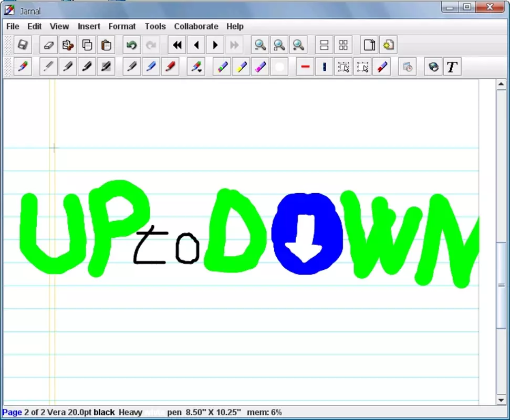Select the magenta highlighter
The image size is (510, 420).
click(260, 67)
